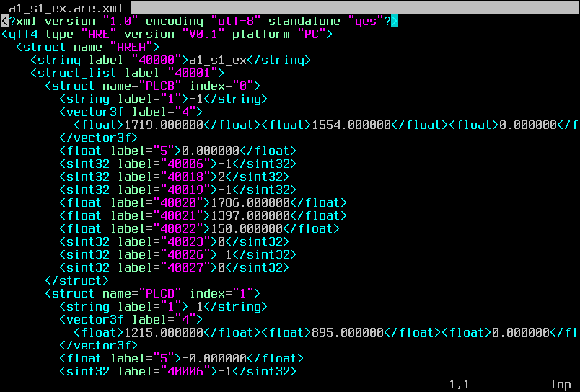580x392 pixels.
Task: Click the value 150.000000
Action: tap(247, 228)
